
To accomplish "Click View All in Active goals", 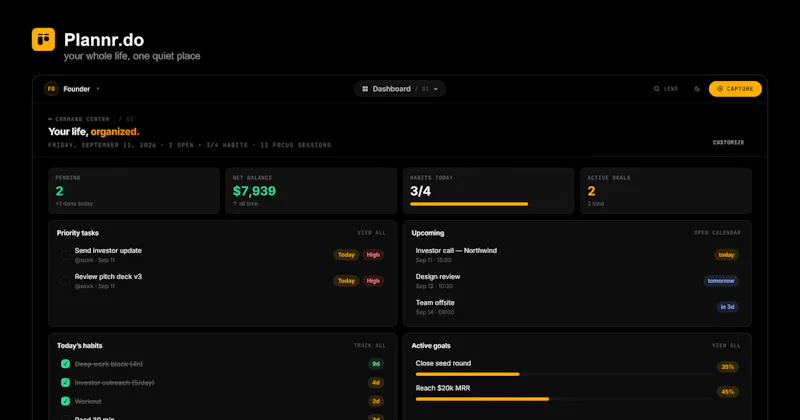I will click(x=726, y=345).
